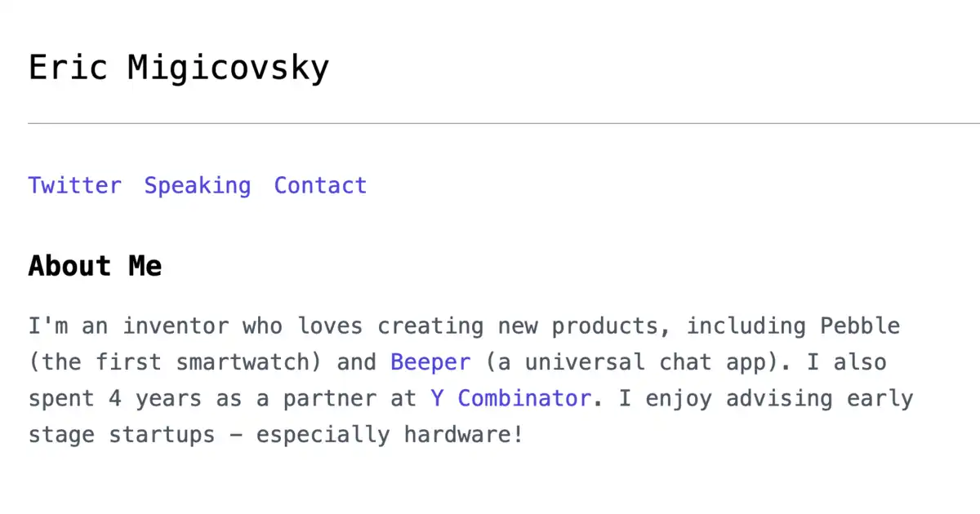Click the word especially in the last line

pyautogui.click(x=323, y=434)
